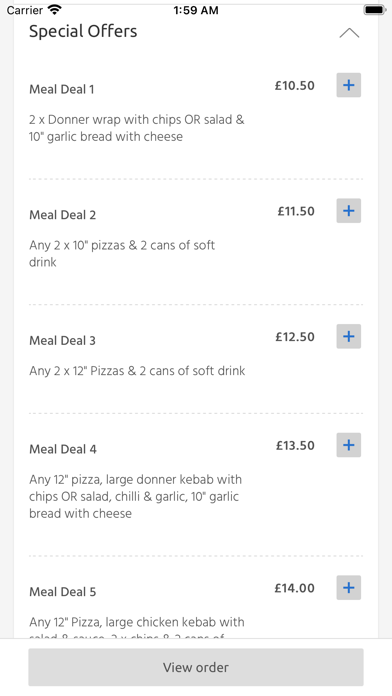The image size is (392, 696).
Task: Tap the £12.50 price label
Action: tap(295, 336)
